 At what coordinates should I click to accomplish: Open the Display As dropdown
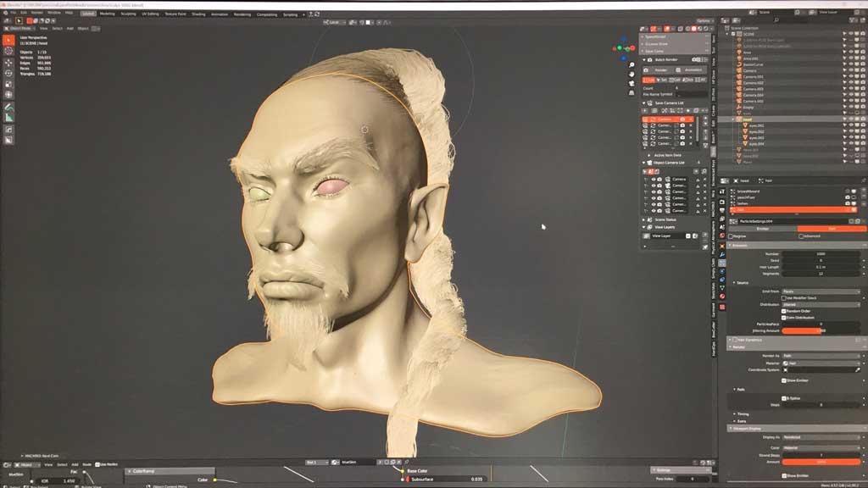click(821, 437)
